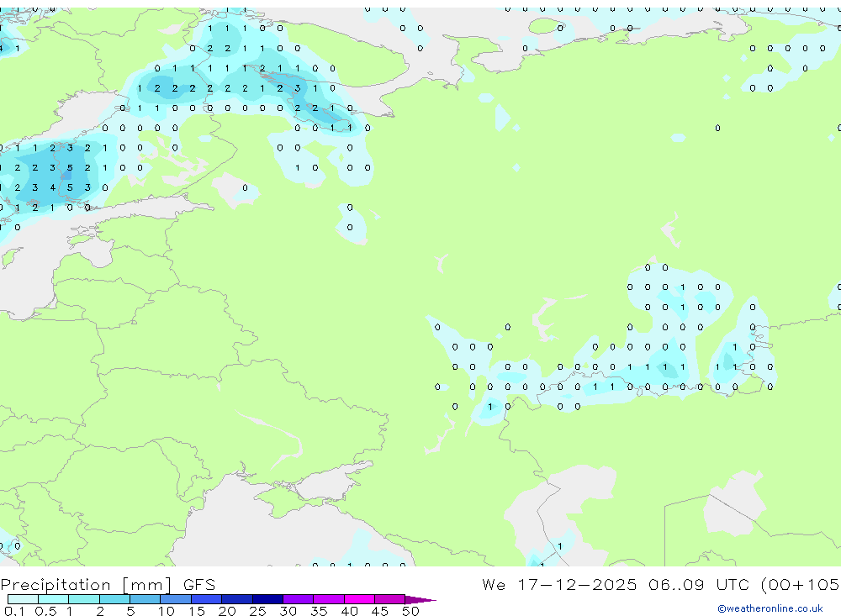Pick the 2–5 mm legend color swatch
841x616 pixels.
coord(114,599)
